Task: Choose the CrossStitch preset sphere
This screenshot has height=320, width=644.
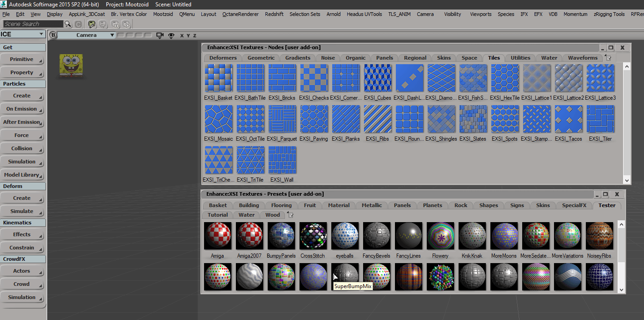Action: (x=313, y=236)
